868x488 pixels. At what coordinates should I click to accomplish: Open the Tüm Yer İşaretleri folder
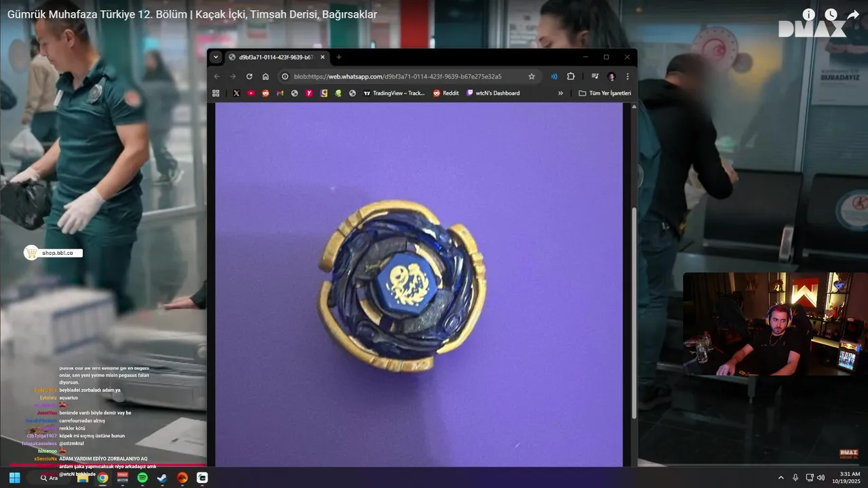point(605,93)
